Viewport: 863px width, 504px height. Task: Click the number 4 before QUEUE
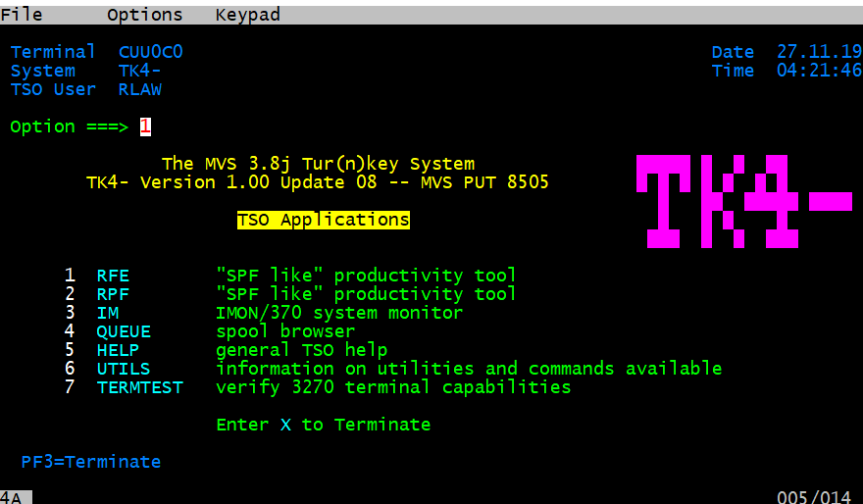click(70, 330)
